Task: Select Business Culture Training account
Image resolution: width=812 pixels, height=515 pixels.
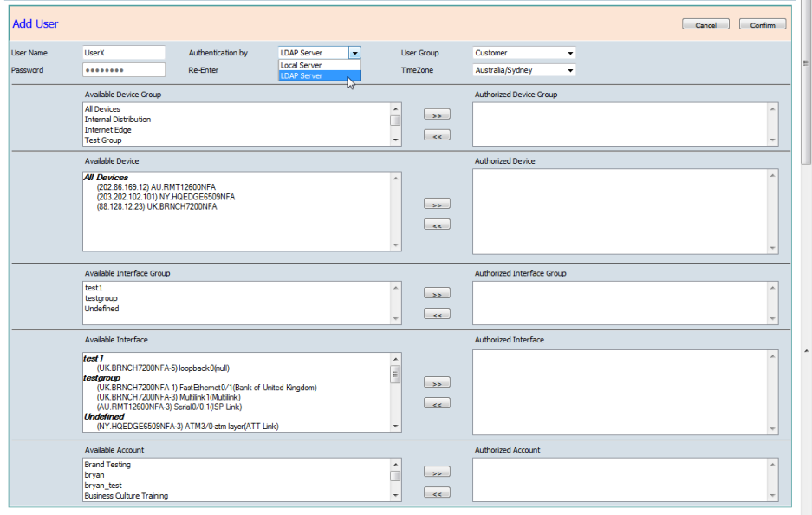Action: [x=127, y=496]
